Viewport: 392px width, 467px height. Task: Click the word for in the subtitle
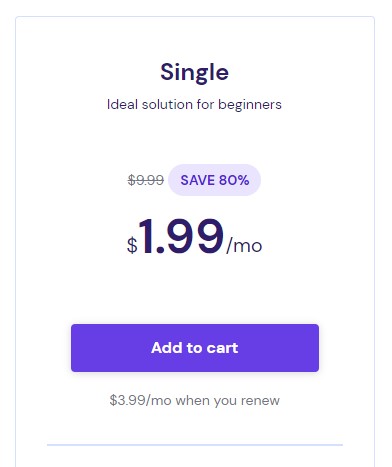[x=205, y=105]
